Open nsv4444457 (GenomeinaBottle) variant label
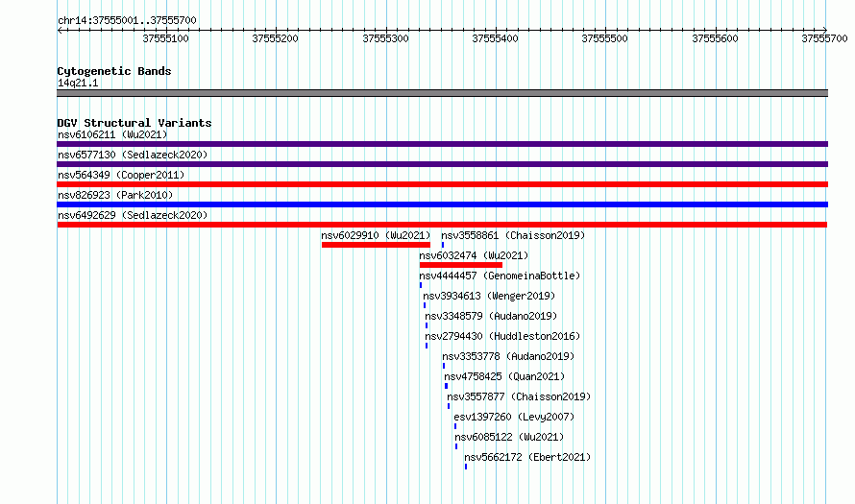 coord(500,276)
